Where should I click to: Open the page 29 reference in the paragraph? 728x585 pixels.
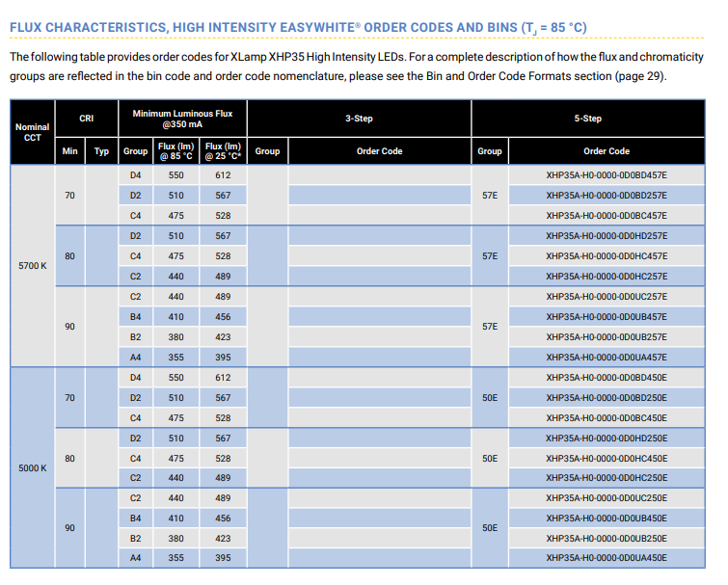pyautogui.click(x=640, y=76)
